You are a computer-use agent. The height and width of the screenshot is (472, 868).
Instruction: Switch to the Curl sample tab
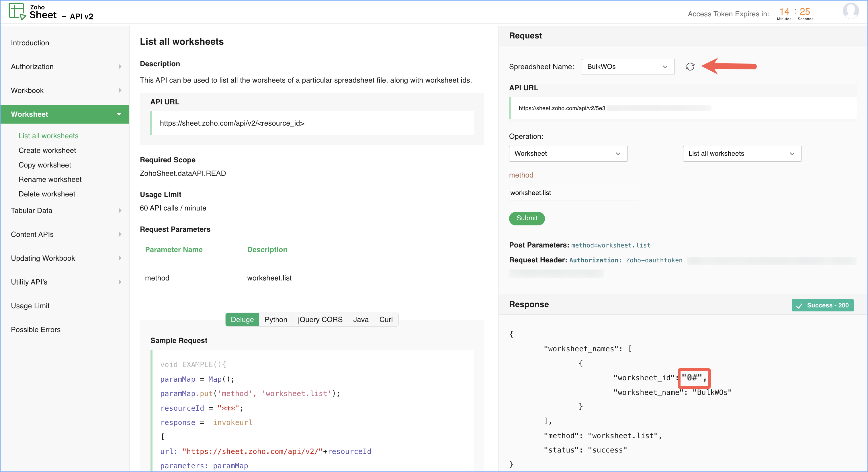tap(386, 320)
